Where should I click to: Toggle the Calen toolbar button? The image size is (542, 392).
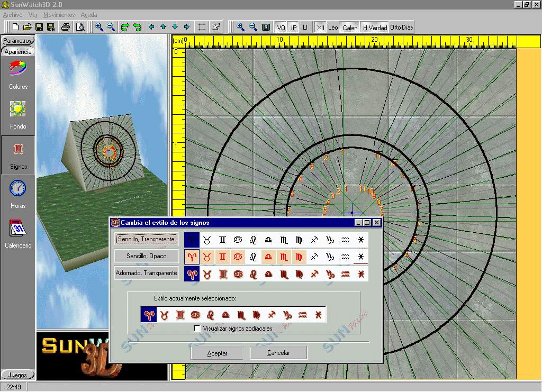click(350, 28)
